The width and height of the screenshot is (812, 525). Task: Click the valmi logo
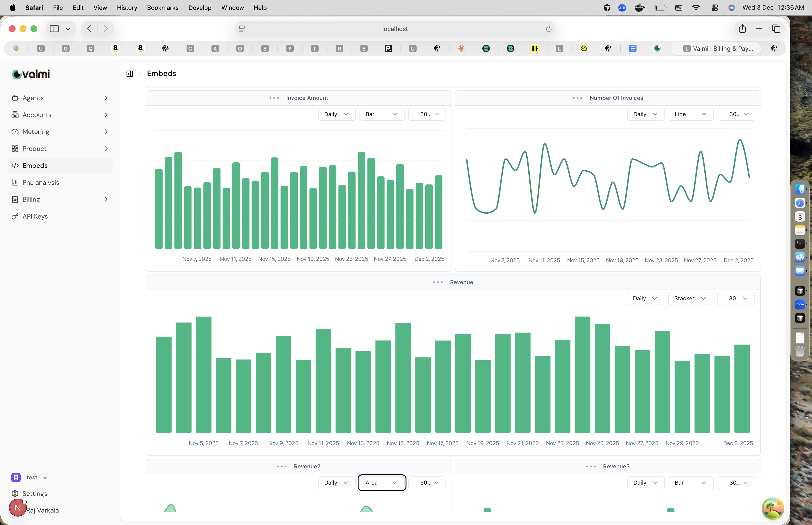click(31, 74)
